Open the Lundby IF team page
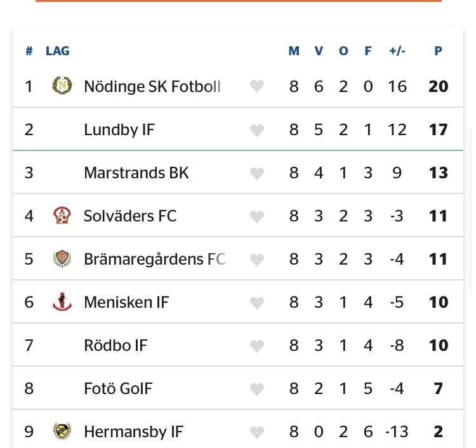 click(x=119, y=130)
